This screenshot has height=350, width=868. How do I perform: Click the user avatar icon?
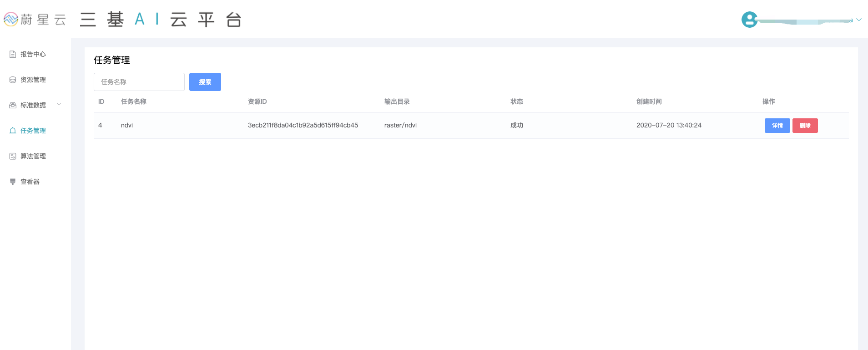(749, 20)
